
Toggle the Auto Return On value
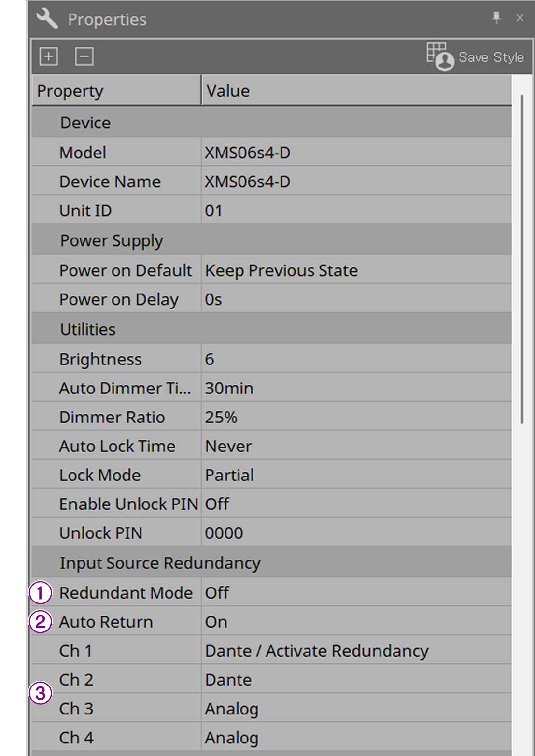[356, 621]
